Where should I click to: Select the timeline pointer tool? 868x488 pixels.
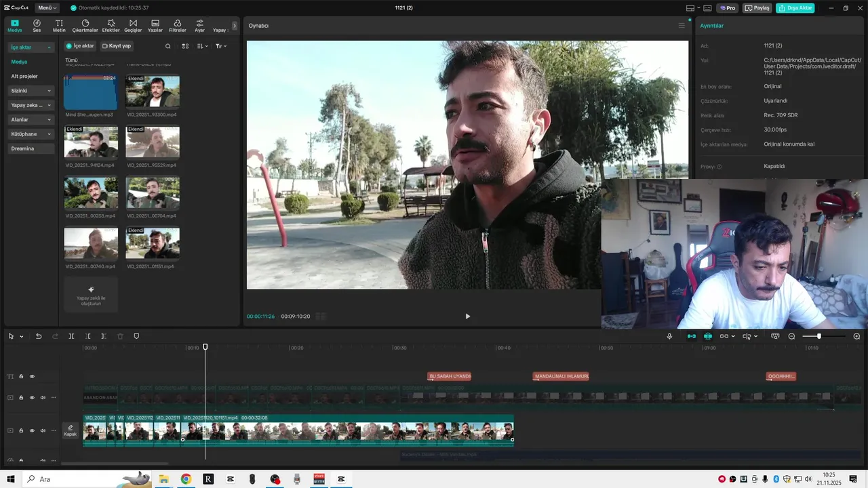pos(11,336)
